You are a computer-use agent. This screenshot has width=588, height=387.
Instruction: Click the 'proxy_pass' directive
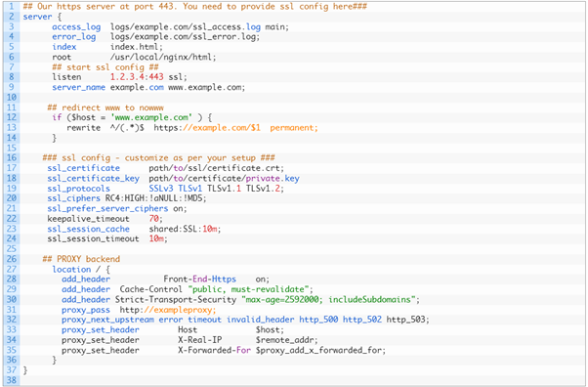click(x=86, y=310)
